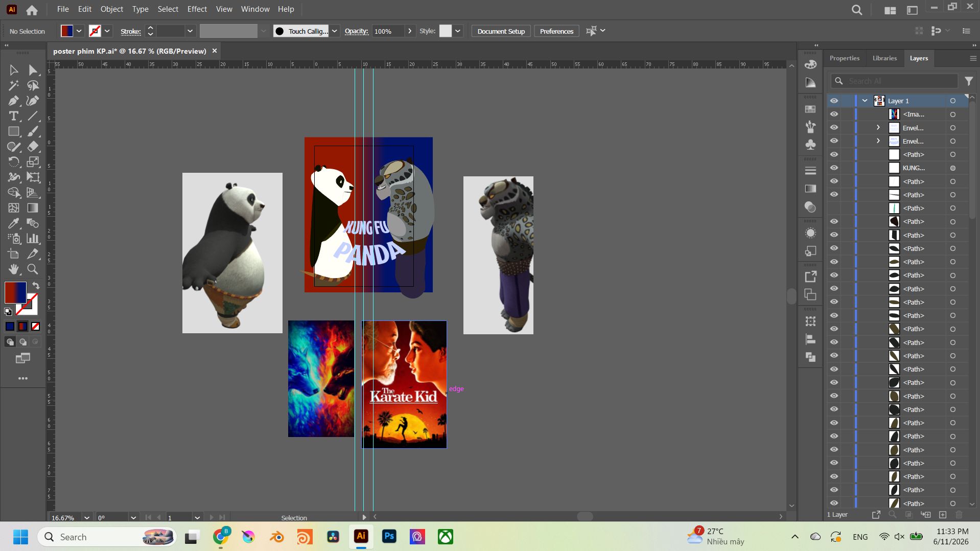Select the Pen tool
The width and height of the screenshot is (980, 551).
[x=13, y=101]
